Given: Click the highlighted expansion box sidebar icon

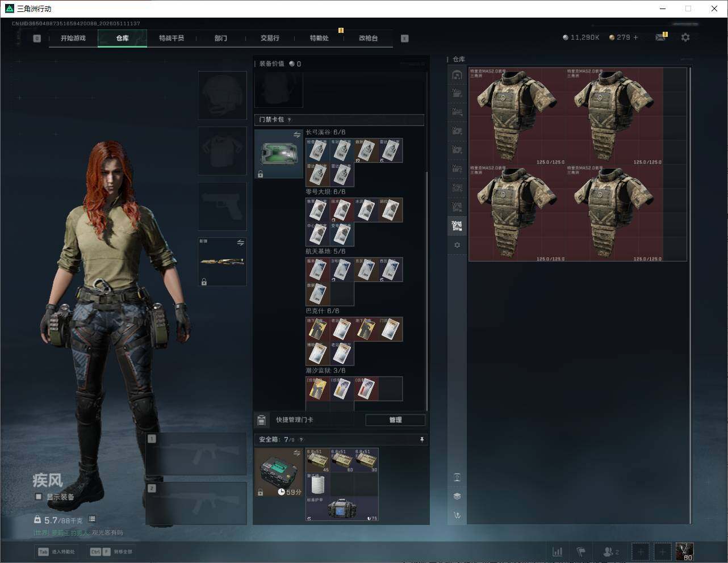Looking at the screenshot, I should (x=457, y=226).
